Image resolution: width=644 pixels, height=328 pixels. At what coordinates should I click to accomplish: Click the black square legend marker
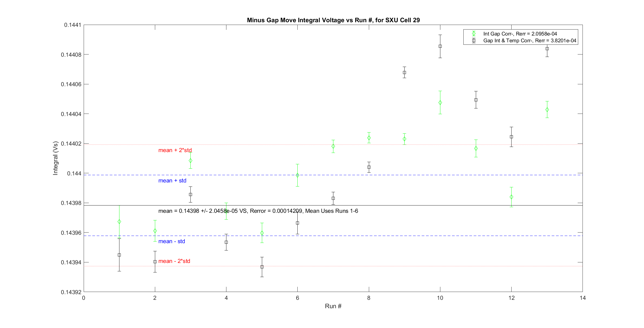point(474,41)
